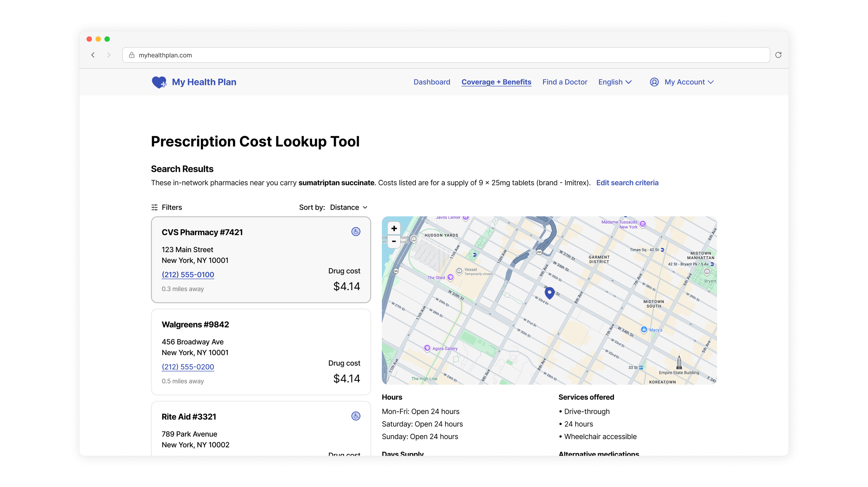Call CVS phone number (212) 555-0100

188,275
